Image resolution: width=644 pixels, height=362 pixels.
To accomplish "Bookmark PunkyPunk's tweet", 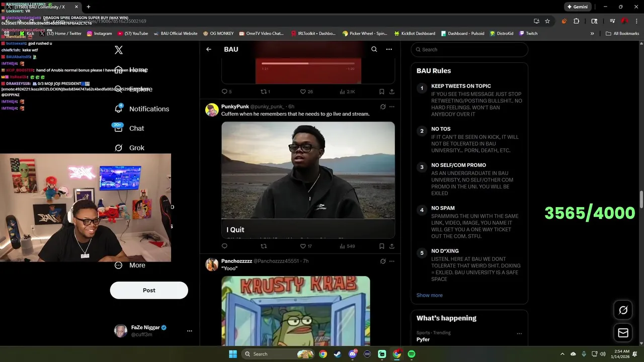I will coord(382,246).
